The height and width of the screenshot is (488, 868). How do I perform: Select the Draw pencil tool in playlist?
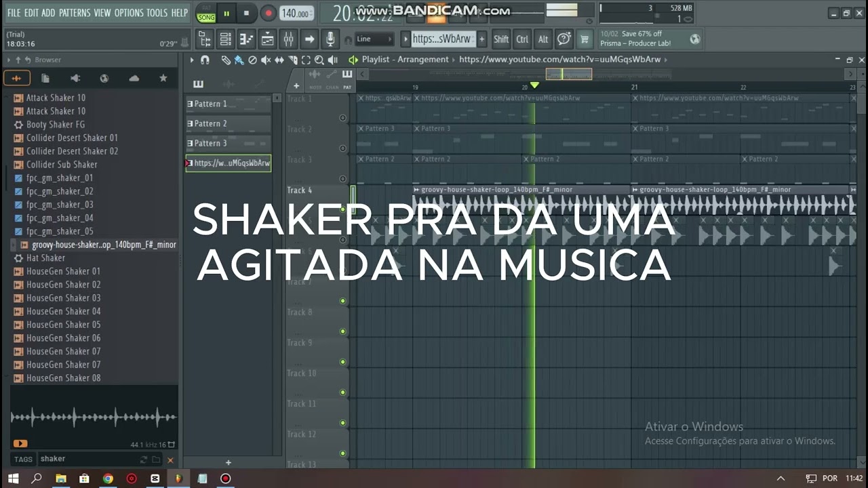tap(226, 60)
